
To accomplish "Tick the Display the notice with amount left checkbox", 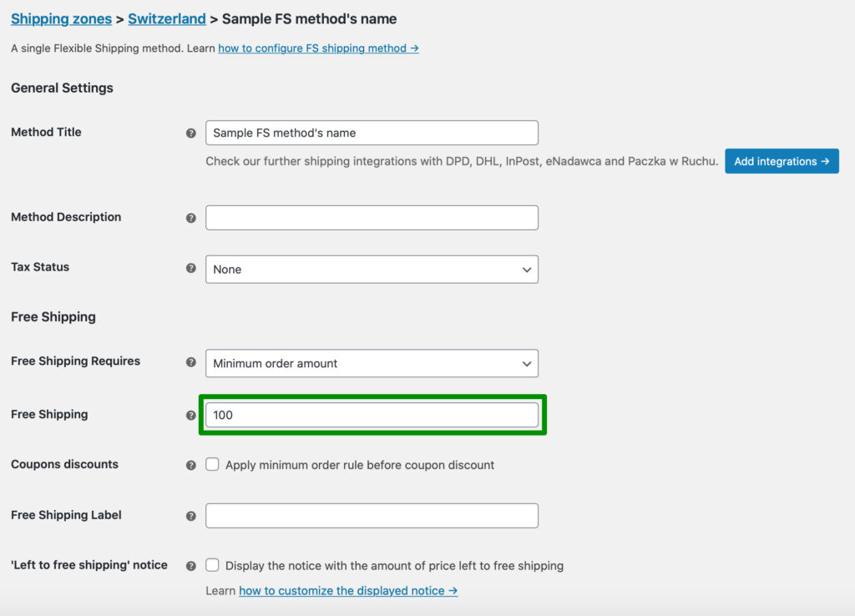I will pos(212,565).
